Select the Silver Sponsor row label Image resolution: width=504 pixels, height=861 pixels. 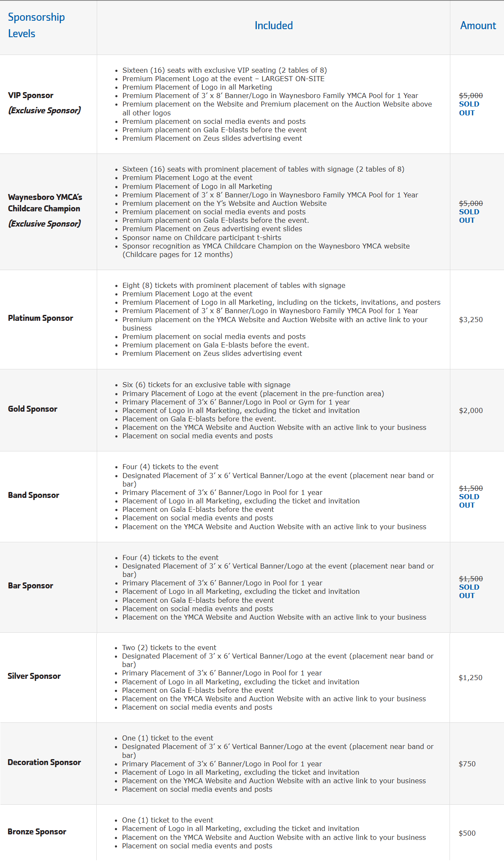pyautogui.click(x=34, y=676)
